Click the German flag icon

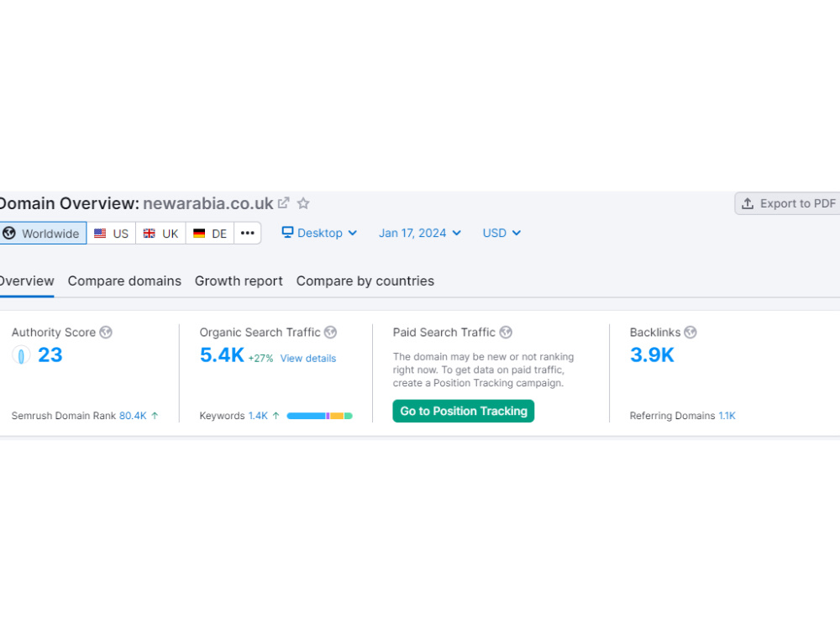tap(199, 233)
